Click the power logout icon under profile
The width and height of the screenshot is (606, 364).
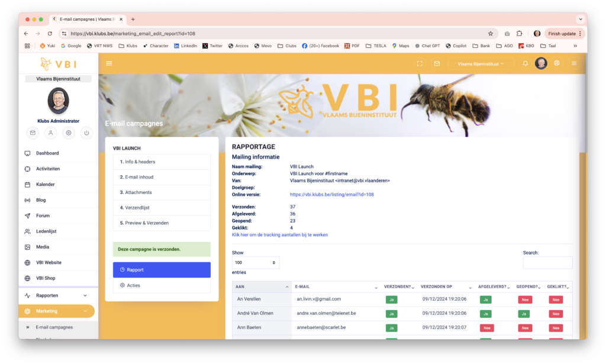tap(86, 133)
